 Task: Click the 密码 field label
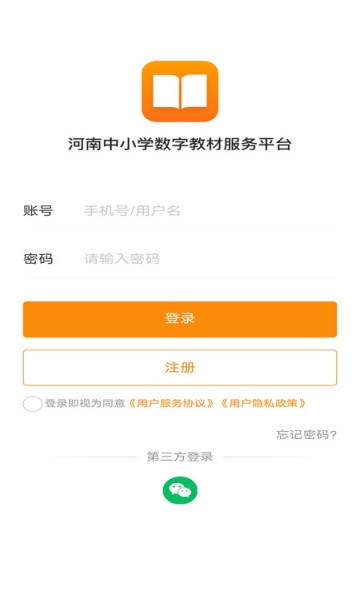(x=38, y=259)
